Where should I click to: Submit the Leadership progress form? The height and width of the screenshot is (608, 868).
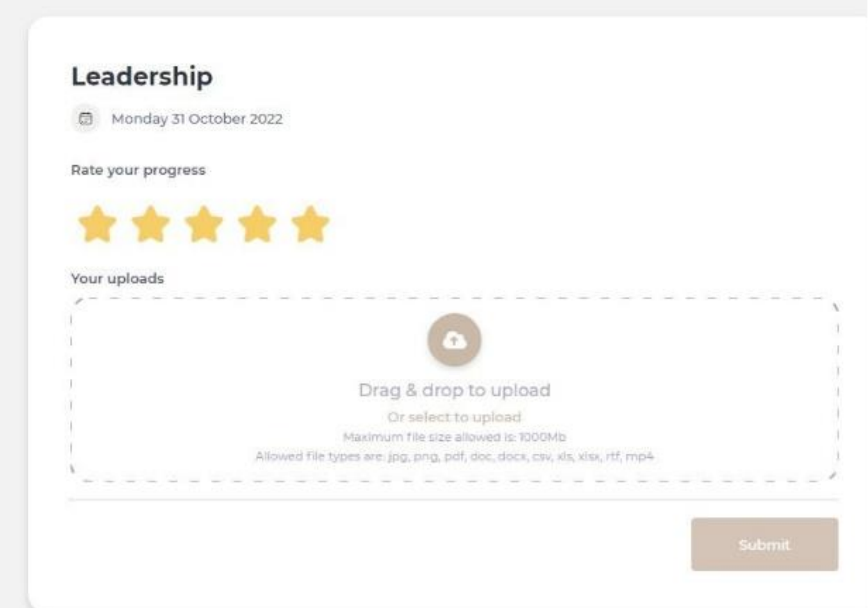pyautogui.click(x=764, y=545)
